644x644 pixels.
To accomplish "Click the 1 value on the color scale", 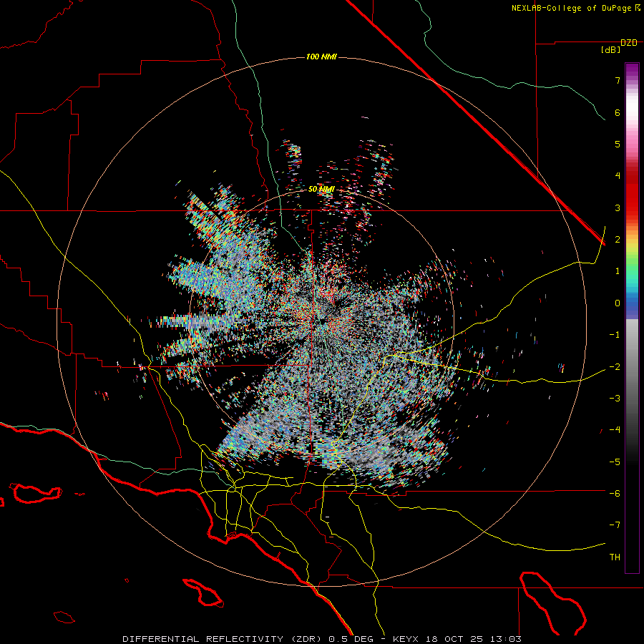I will coord(618,271).
